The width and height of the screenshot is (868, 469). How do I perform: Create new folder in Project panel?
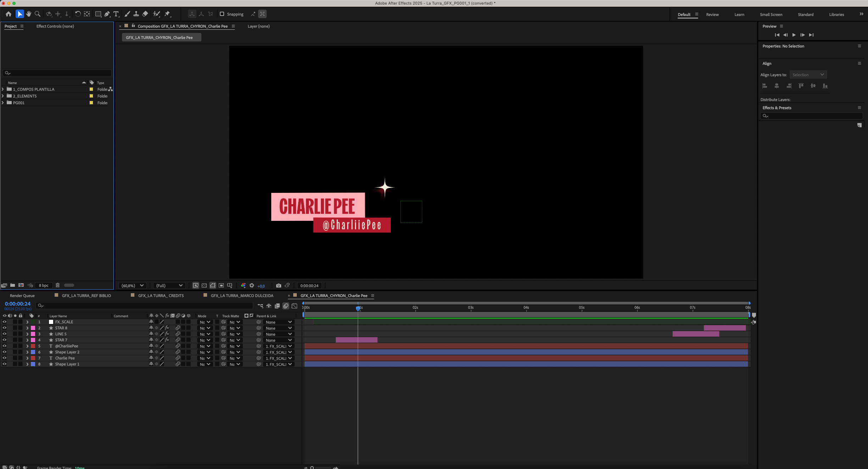(12, 285)
